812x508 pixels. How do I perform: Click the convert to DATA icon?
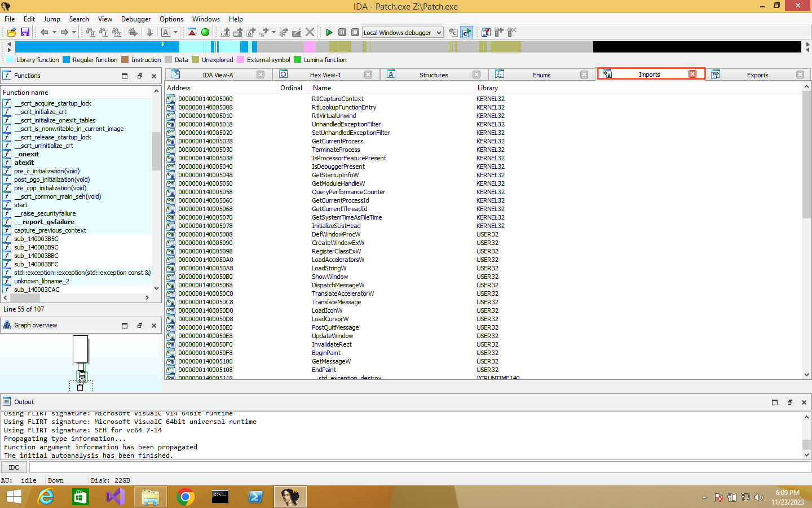tap(238, 32)
